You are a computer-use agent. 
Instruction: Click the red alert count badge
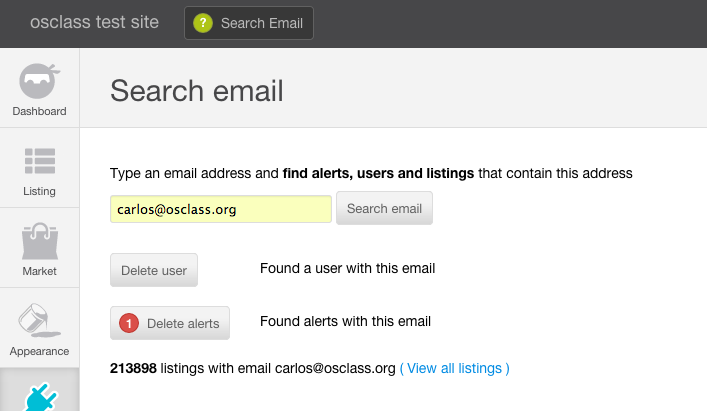(x=129, y=323)
